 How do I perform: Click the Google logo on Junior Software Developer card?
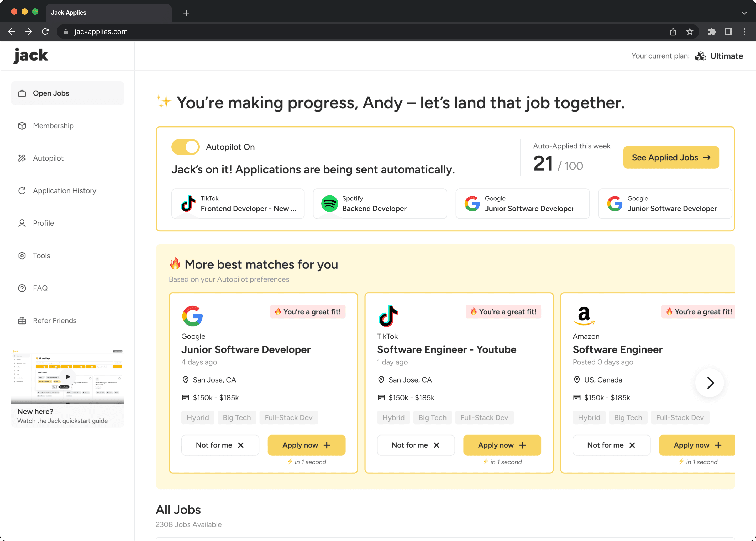point(192,316)
